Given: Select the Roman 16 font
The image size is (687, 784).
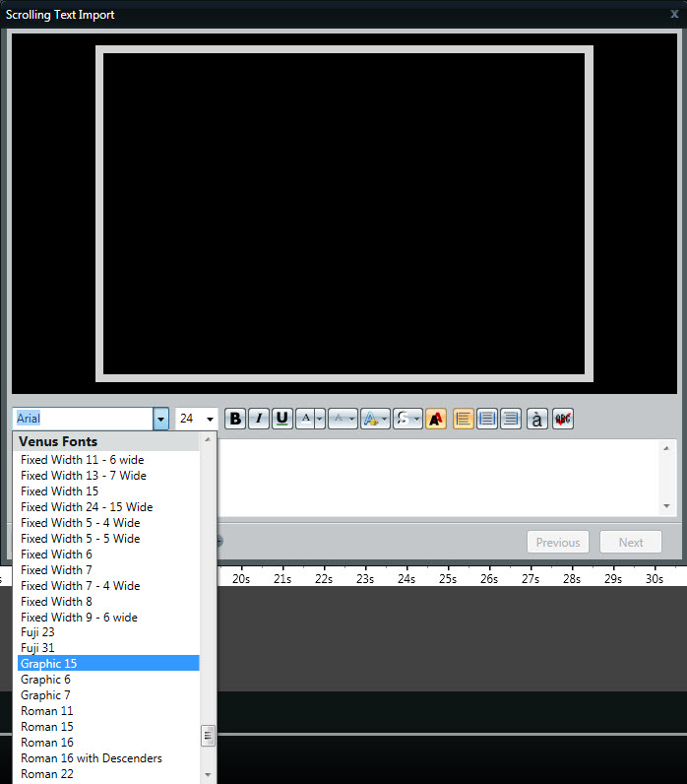Looking at the screenshot, I should [x=108, y=743].
